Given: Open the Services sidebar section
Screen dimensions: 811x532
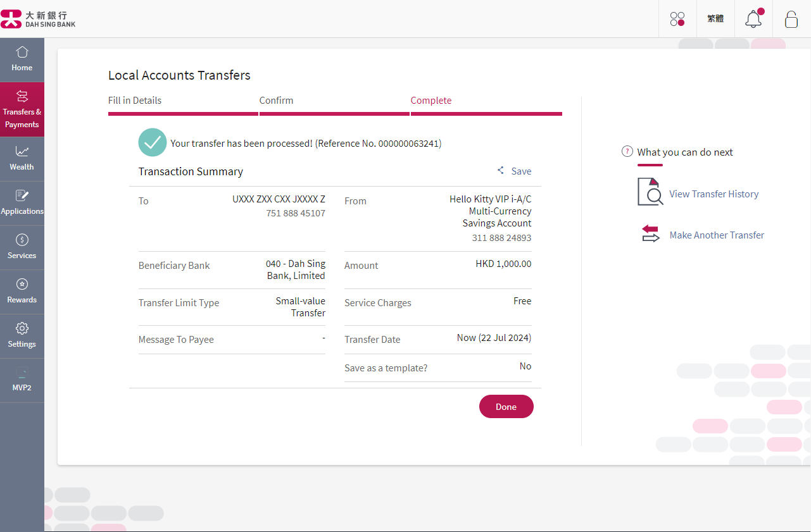Looking at the screenshot, I should tap(22, 247).
